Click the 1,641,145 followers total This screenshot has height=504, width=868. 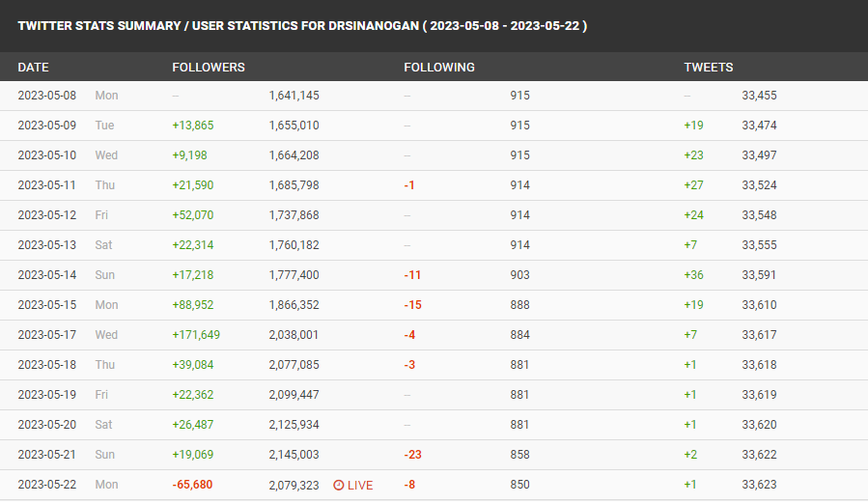294,96
